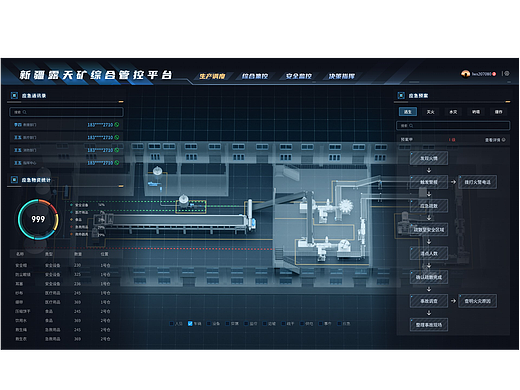Switch to the 决策指挥 tab

[342, 76]
